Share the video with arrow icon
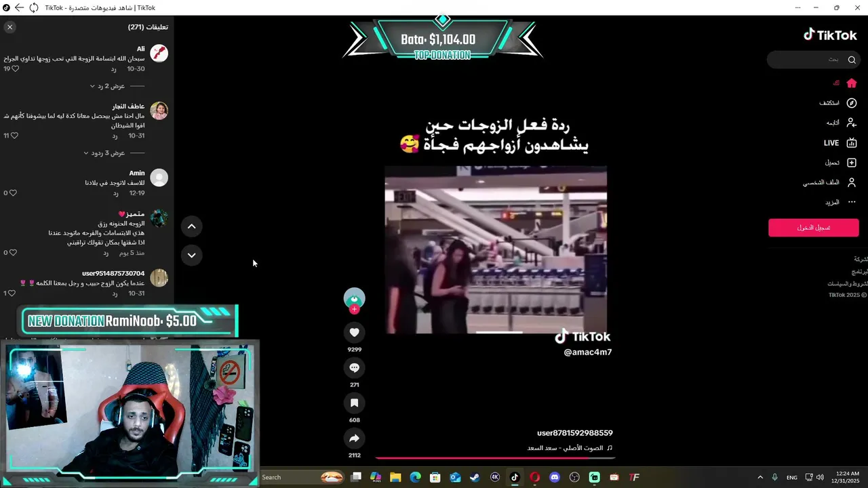 [354, 438]
